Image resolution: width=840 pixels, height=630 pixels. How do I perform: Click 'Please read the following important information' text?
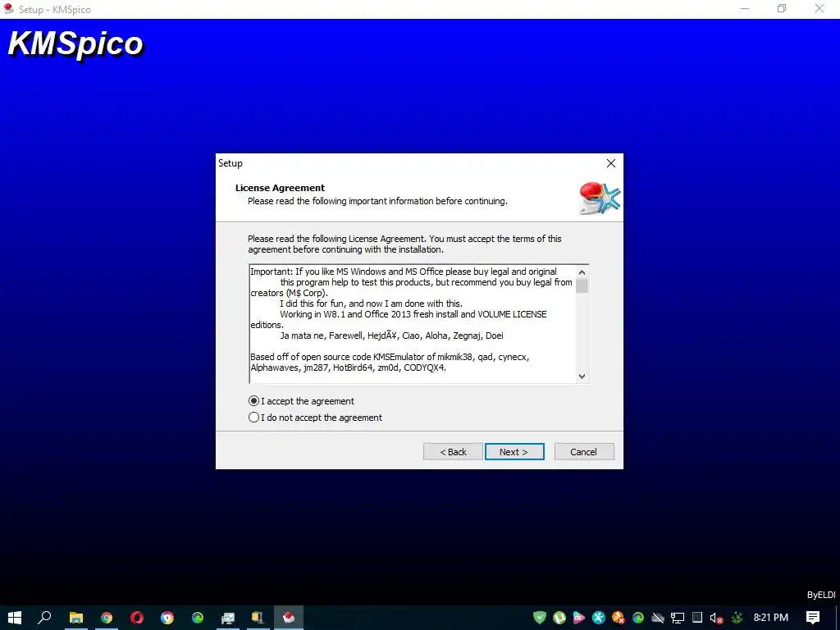tap(377, 201)
